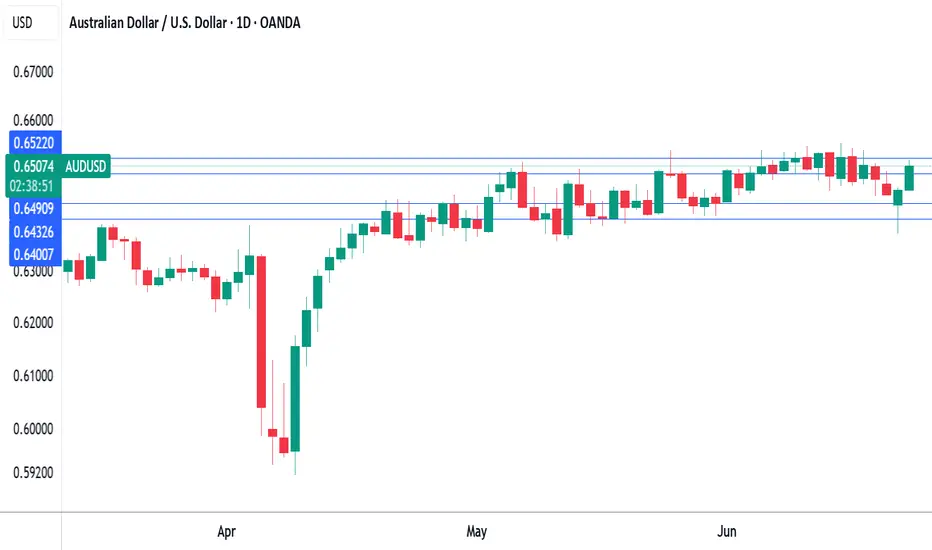
Task: Click the 02:38:51 countdown timer label
Action: click(32, 186)
